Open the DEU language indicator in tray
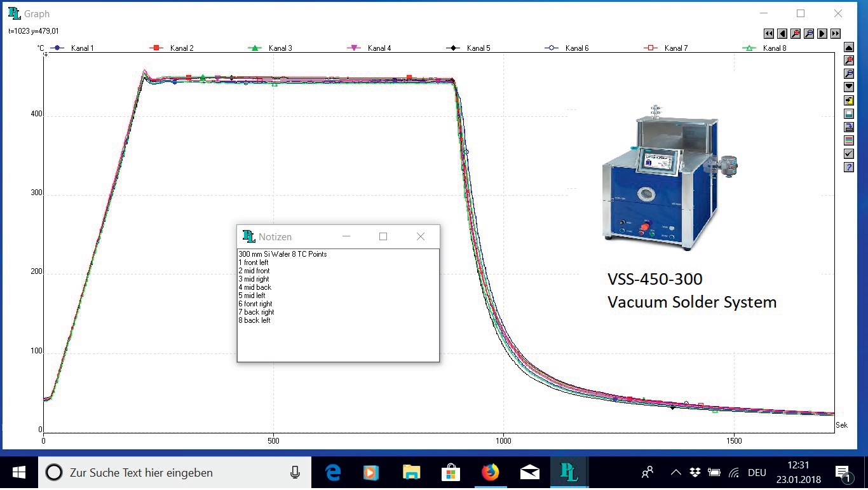Screen dimensions: 868x490 pos(757,472)
